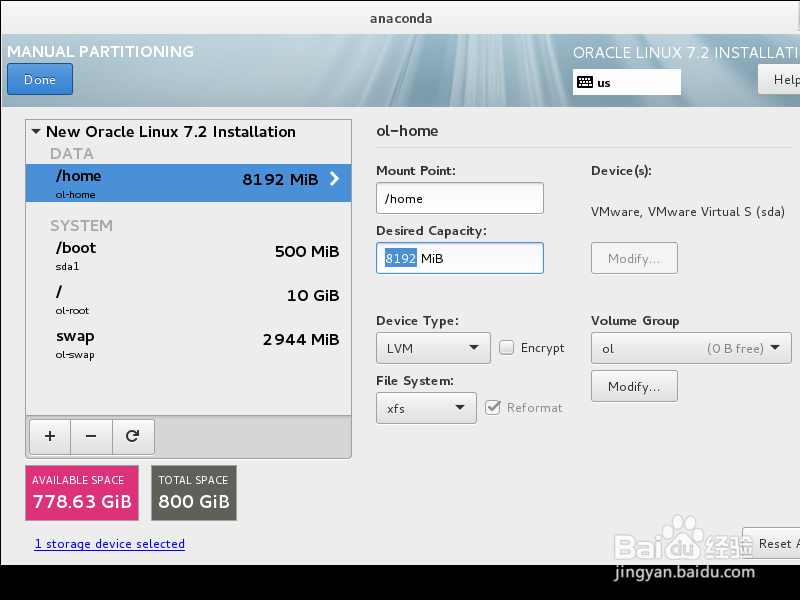Viewport: 800px width, 600px height.
Task: Click Modify button under Volume Group
Action: point(634,386)
